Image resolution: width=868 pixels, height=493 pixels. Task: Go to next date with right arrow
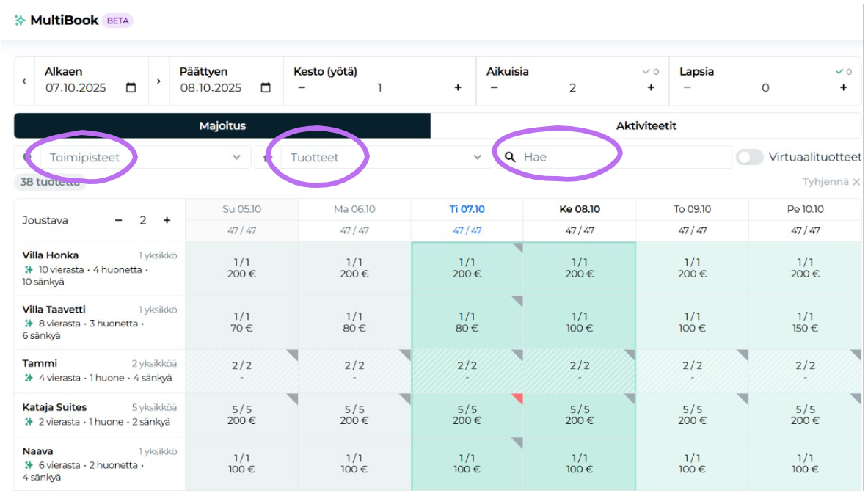(158, 81)
